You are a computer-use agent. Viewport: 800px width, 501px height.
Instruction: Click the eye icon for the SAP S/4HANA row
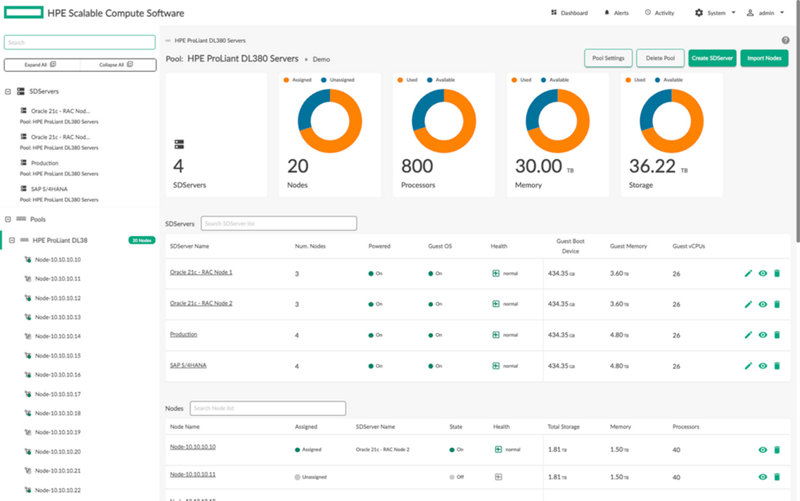[x=763, y=366]
